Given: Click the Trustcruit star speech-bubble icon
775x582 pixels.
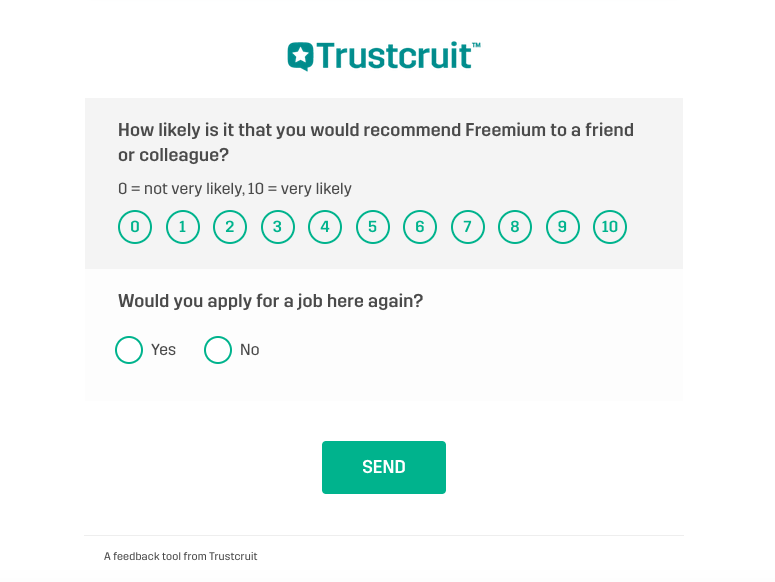Looking at the screenshot, I should pyautogui.click(x=301, y=56).
